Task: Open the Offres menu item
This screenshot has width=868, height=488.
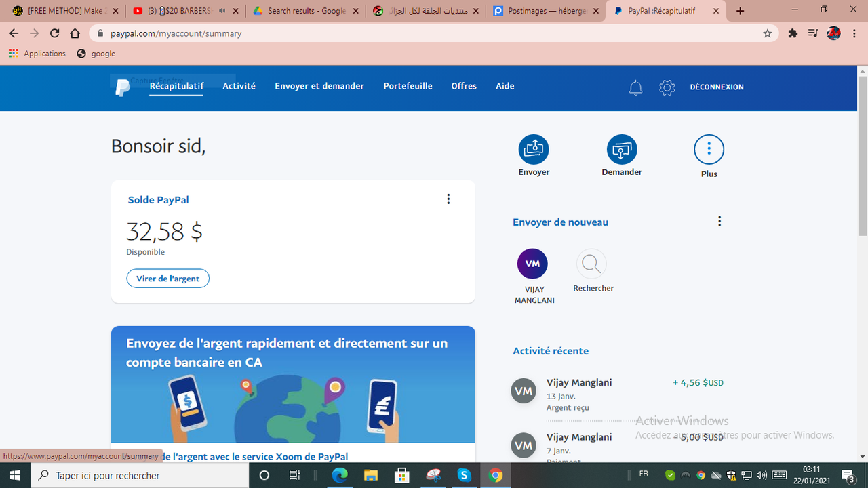Action: [464, 86]
